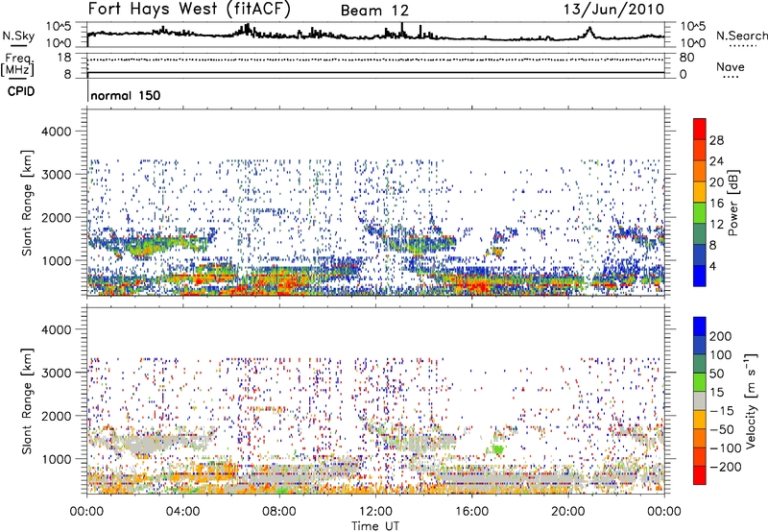Click the "3000" tick on velocity panel axis

coord(56,373)
